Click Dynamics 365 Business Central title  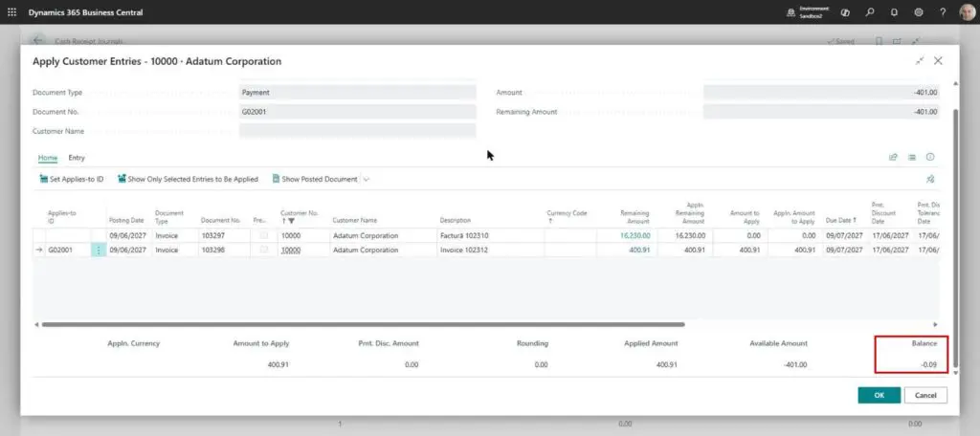click(x=85, y=12)
